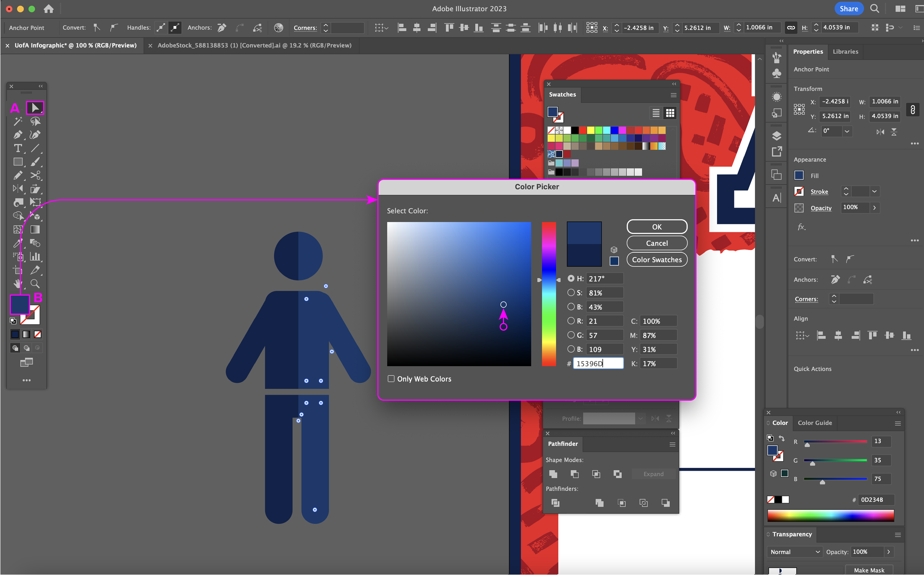Viewport: 924px width, 575px height.
Task: Select the Zoom tool in toolbar
Action: coord(35,284)
